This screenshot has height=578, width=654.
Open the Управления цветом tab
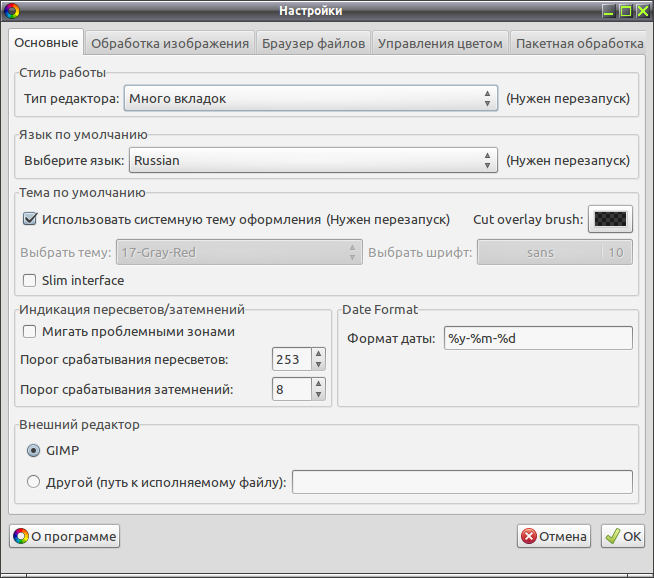click(x=440, y=43)
